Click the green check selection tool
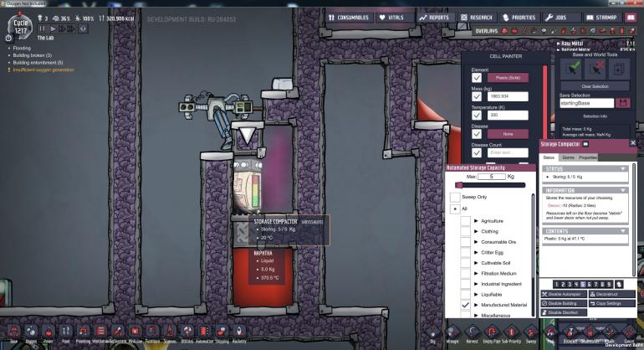The height and width of the screenshot is (350, 644). click(571, 69)
